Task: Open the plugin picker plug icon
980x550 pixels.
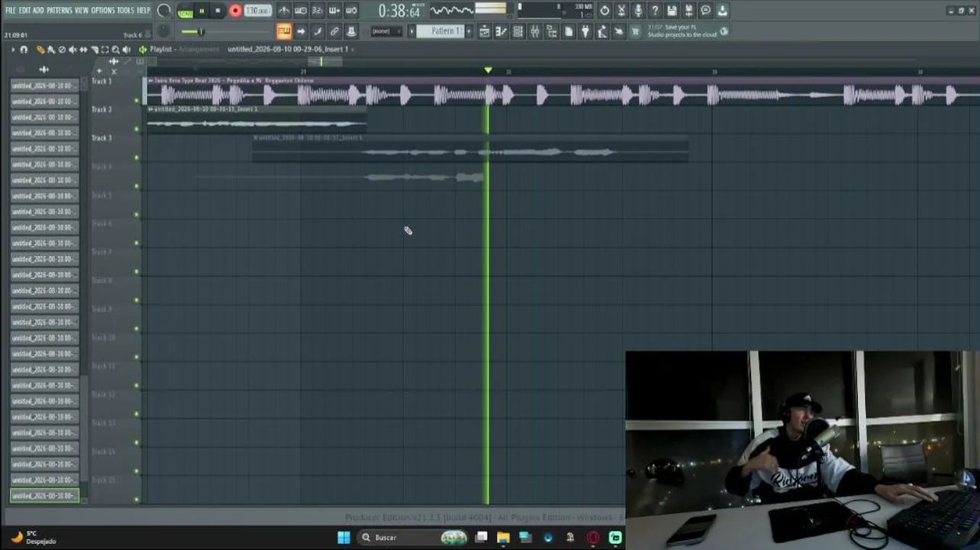Action: 585,31
